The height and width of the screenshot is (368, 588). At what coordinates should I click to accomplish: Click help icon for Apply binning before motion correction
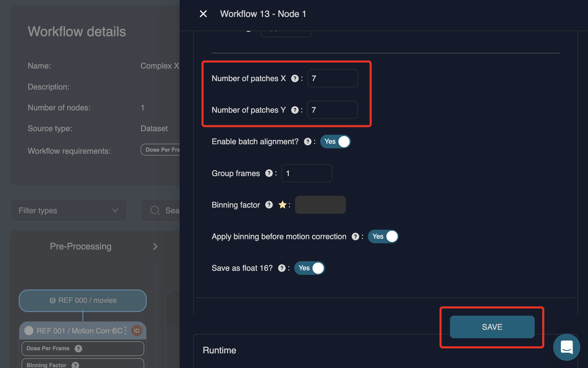point(355,237)
